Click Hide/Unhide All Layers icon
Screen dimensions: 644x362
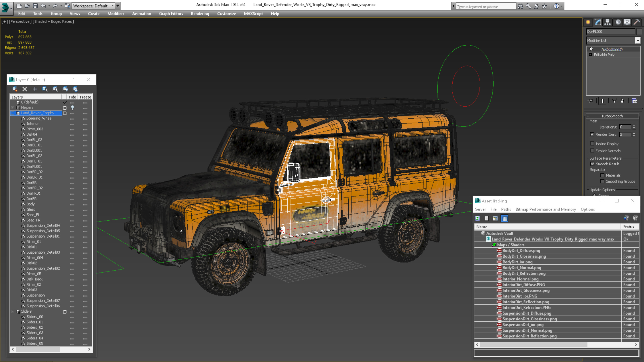pos(65,89)
